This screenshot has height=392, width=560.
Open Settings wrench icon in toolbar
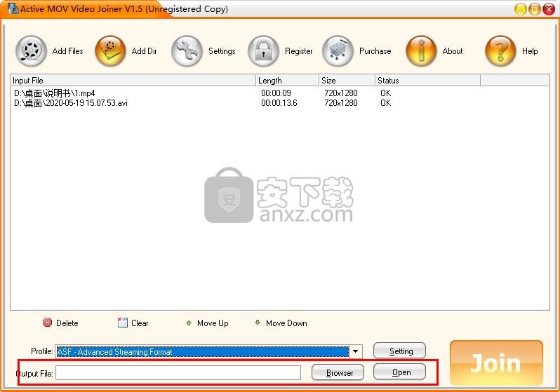point(187,51)
